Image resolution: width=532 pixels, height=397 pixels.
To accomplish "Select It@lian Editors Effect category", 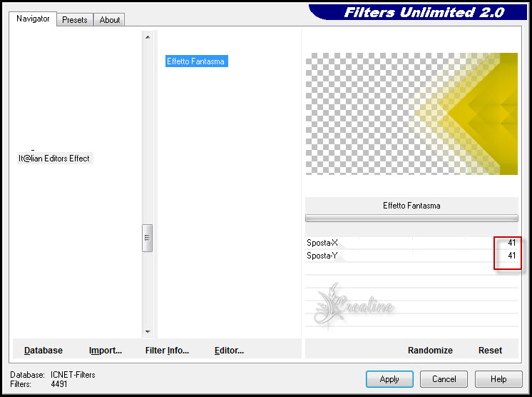I will 54,159.
